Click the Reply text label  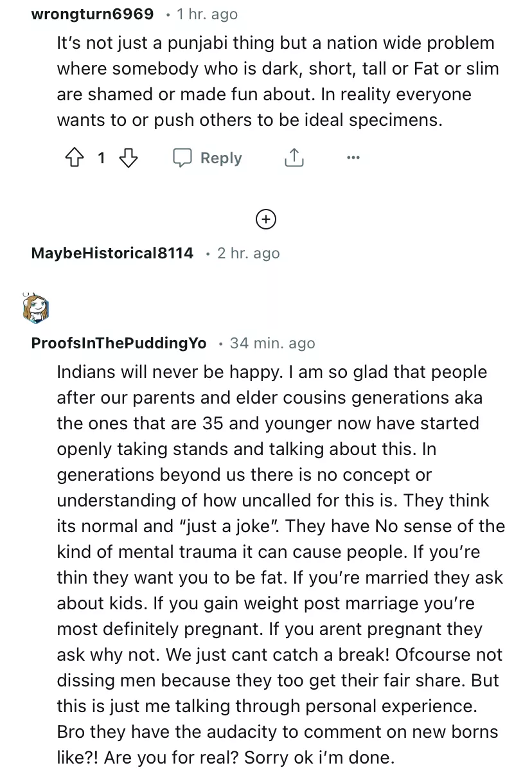tap(221, 158)
